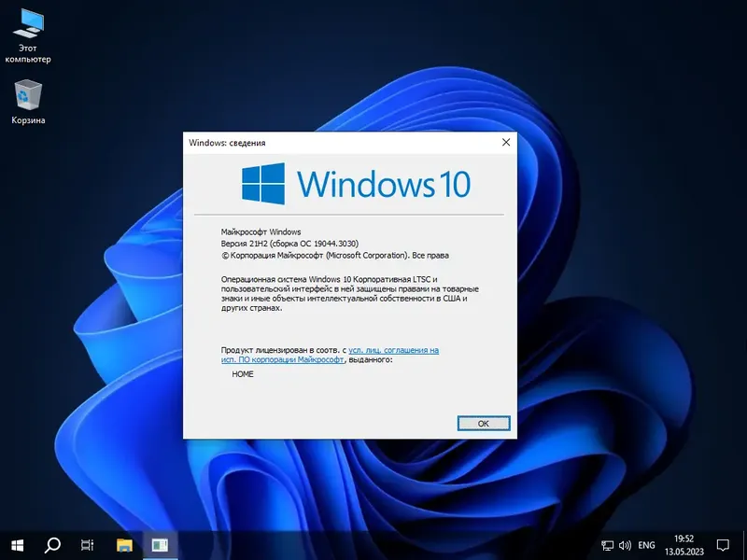
Task: Close the Windows: сведения dialog
Action: coord(506,142)
